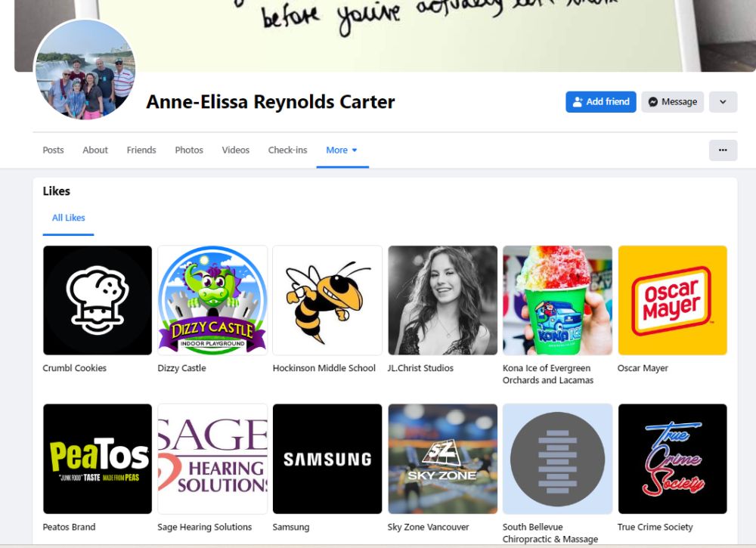Click the Kona Ice shaved ice thumbnail

[557, 300]
